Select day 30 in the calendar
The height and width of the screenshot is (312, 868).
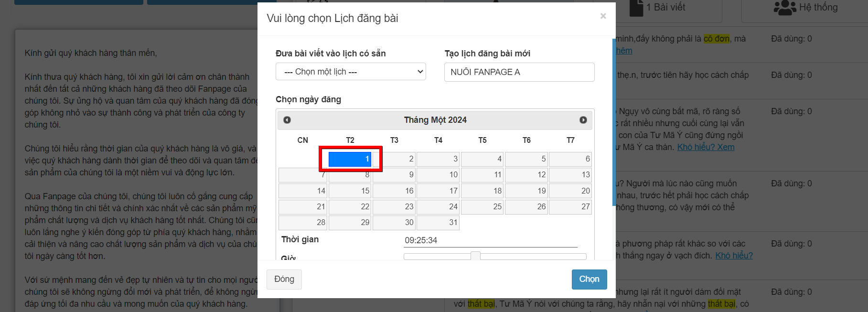click(x=394, y=223)
